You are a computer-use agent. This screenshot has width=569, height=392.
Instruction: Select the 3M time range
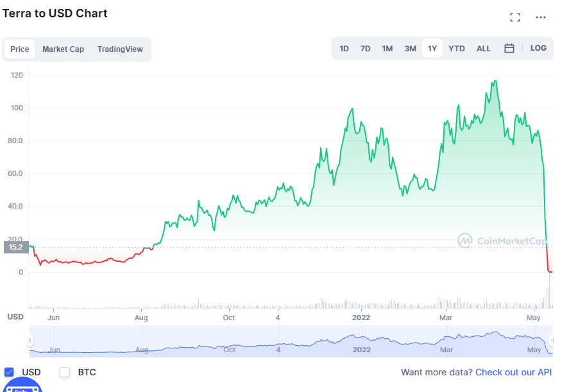410,48
